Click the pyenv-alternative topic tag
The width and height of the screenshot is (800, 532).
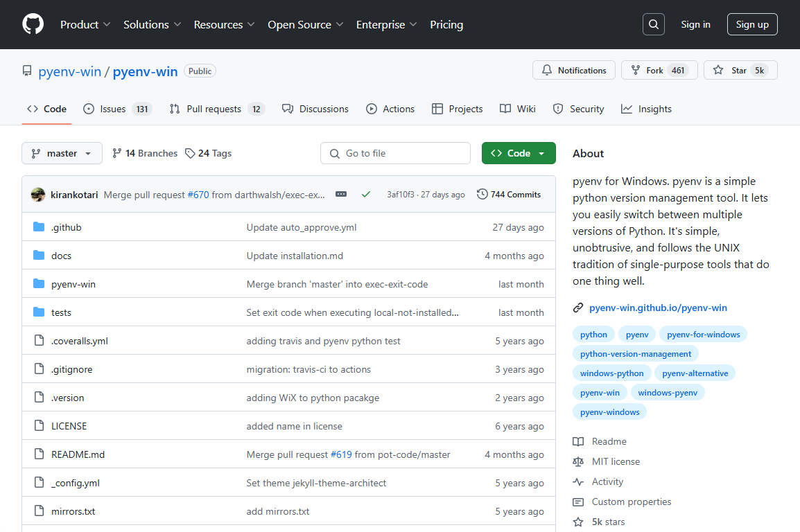click(695, 373)
